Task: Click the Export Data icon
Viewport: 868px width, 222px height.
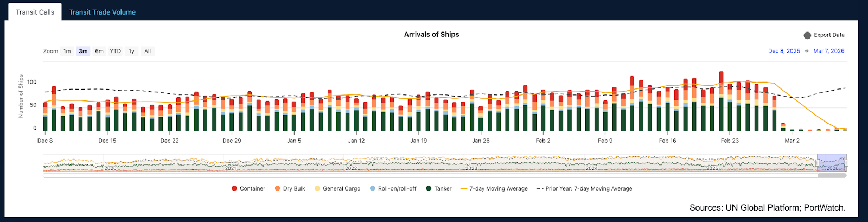Action: click(807, 35)
